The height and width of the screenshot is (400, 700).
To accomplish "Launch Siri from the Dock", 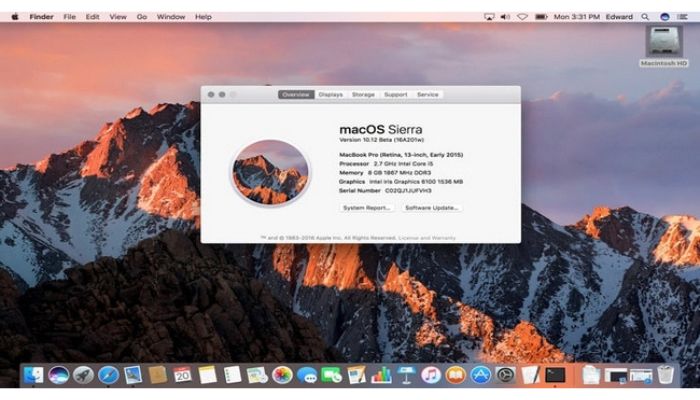I will (58, 375).
